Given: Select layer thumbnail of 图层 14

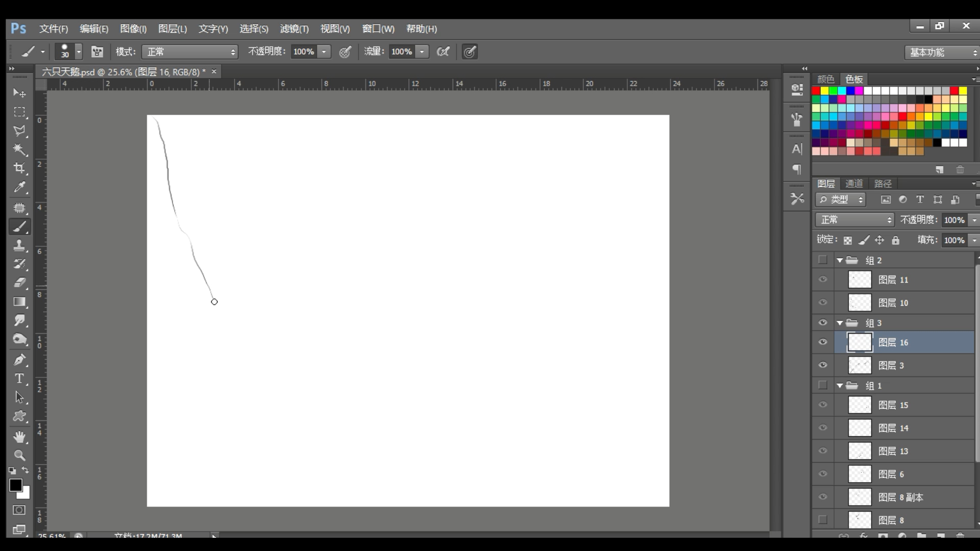Looking at the screenshot, I should point(860,428).
